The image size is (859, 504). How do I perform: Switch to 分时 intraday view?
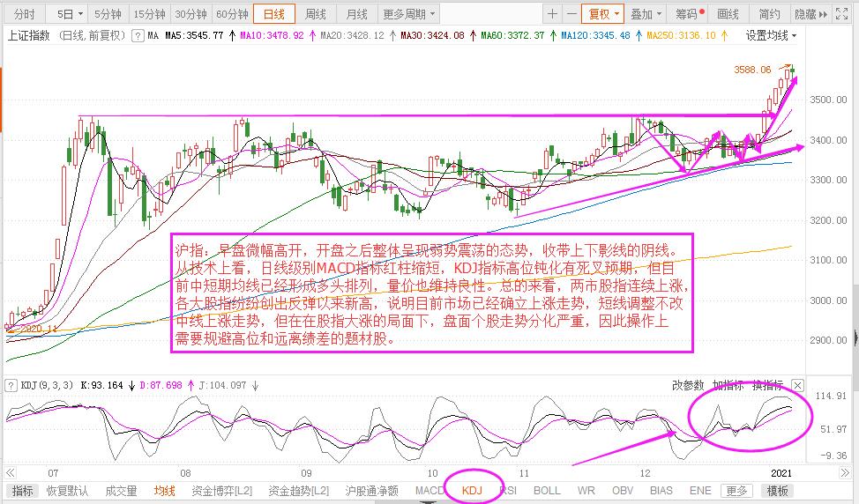pos(24,14)
